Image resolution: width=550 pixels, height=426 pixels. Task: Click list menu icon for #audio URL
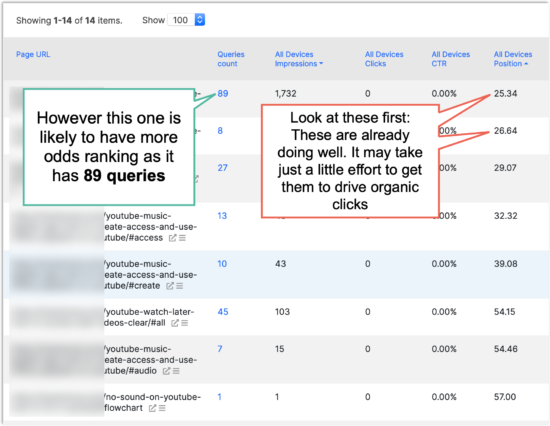[176, 371]
